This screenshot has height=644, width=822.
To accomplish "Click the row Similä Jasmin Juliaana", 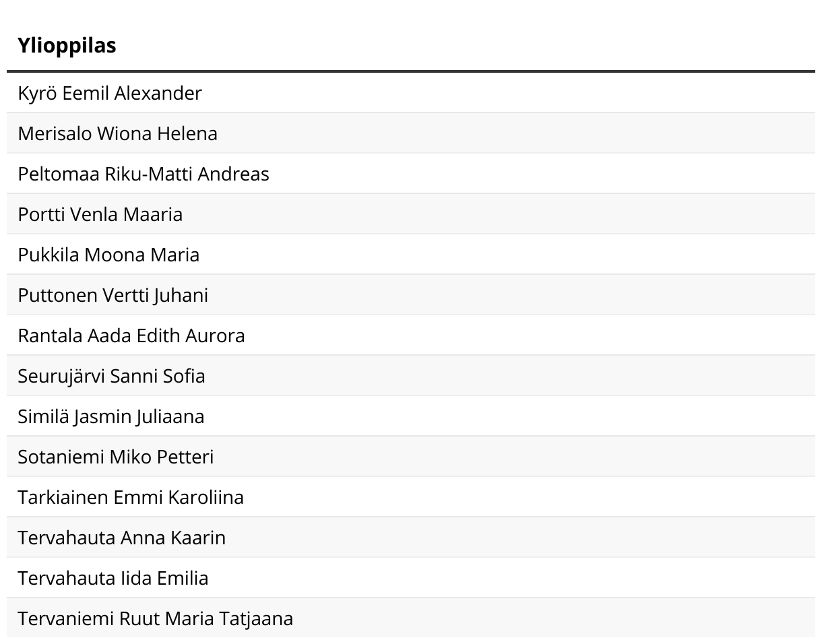I will pyautogui.click(x=411, y=416).
